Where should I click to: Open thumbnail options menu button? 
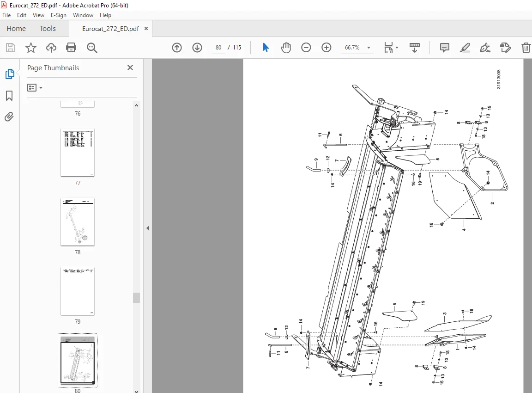35,88
